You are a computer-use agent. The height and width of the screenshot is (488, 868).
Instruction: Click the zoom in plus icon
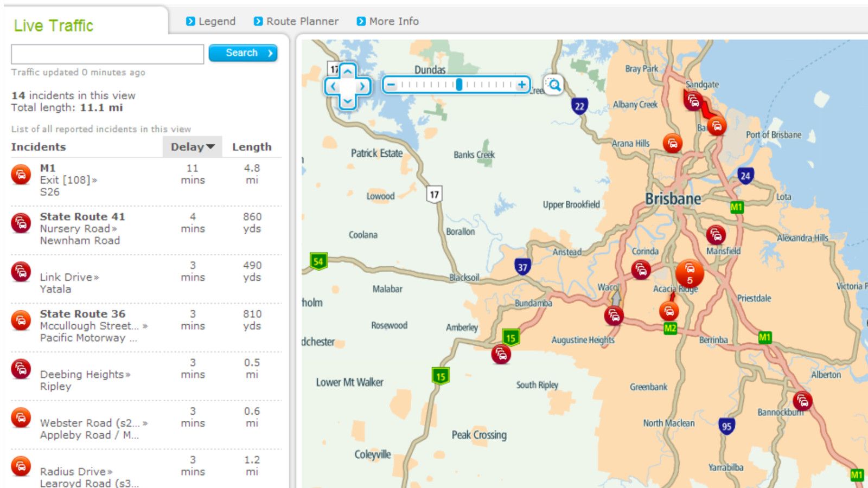[x=522, y=85]
